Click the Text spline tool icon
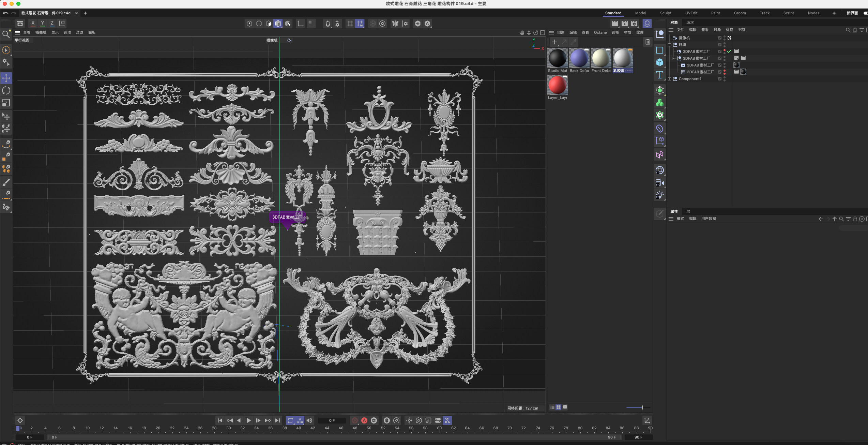Viewport: 868px width, 445px height. (660, 75)
